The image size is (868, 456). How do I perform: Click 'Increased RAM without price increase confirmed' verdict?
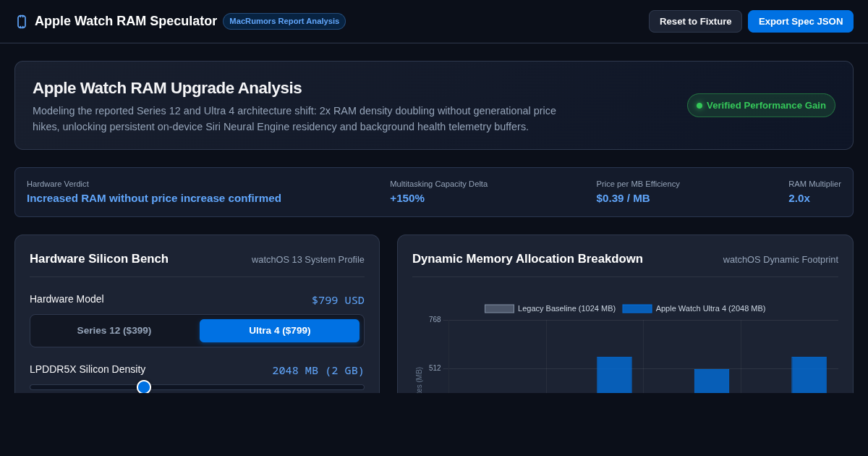(154, 198)
